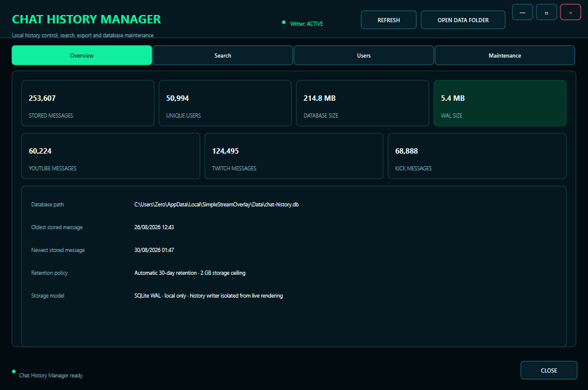
Task: Close window with the red X icon
Action: tap(571, 13)
